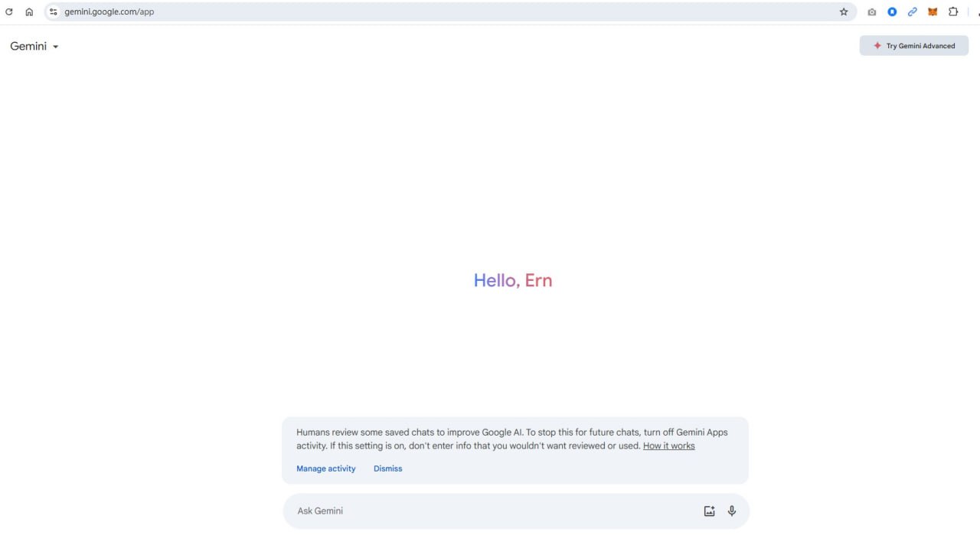Viewport: 980px width, 555px height.
Task: Click Try Gemini Advanced button
Action: pos(913,46)
